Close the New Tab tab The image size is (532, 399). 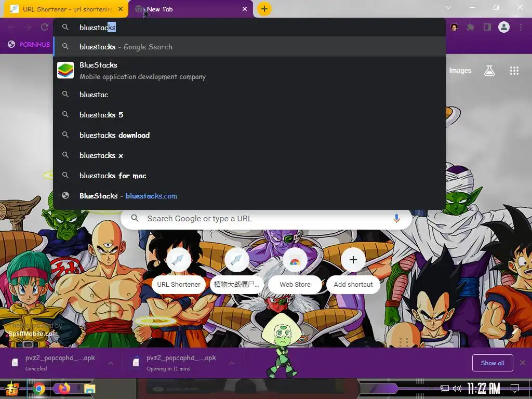coord(245,9)
